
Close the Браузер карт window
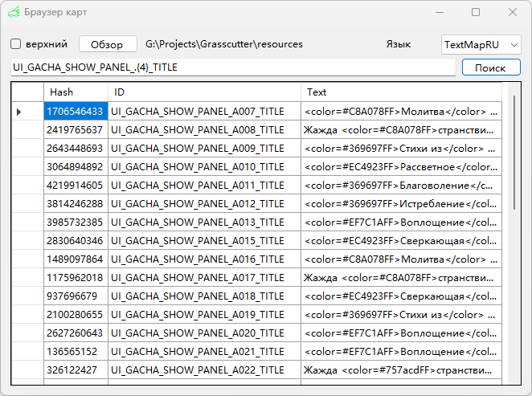click(x=513, y=13)
